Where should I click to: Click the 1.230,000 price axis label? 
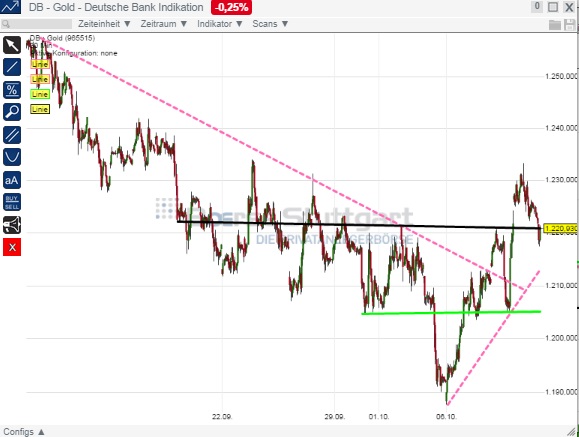(561, 180)
